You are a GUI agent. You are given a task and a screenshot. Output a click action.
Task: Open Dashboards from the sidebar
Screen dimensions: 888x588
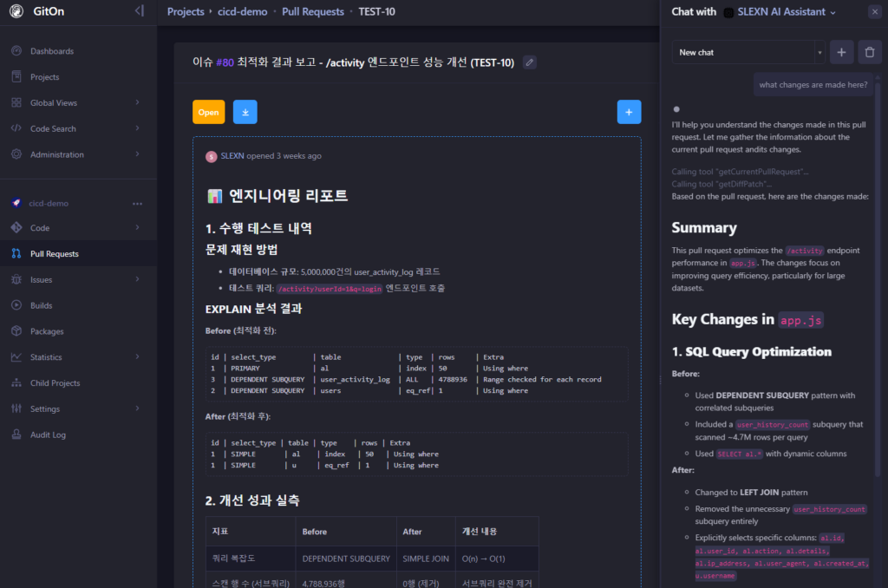(x=51, y=51)
